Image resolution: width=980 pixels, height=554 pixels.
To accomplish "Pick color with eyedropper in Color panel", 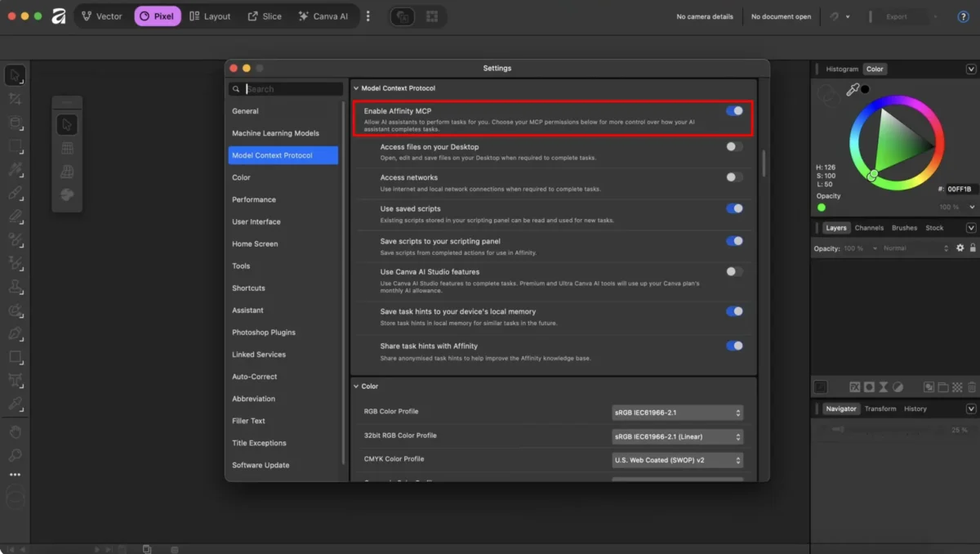I will tap(853, 90).
